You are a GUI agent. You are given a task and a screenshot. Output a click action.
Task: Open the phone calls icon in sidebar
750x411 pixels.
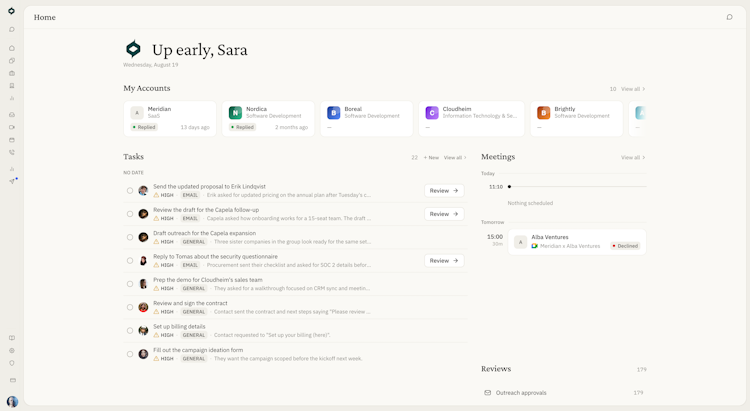[x=12, y=153]
